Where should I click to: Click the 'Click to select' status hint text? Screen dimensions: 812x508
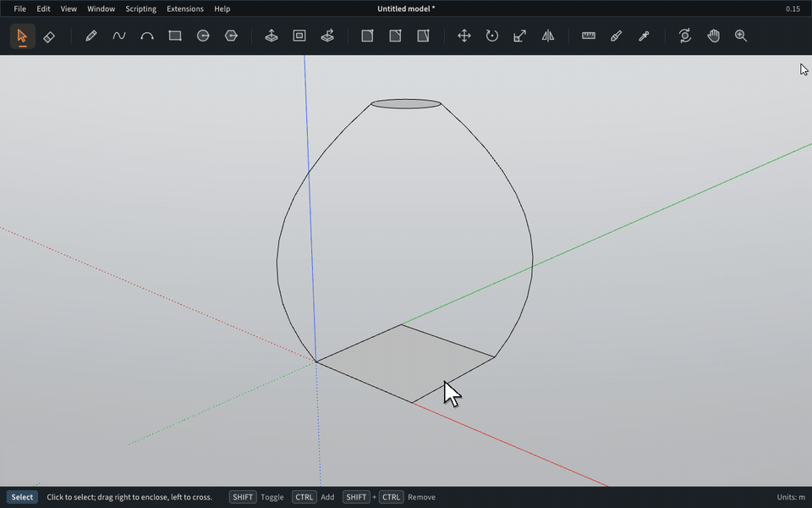129,497
